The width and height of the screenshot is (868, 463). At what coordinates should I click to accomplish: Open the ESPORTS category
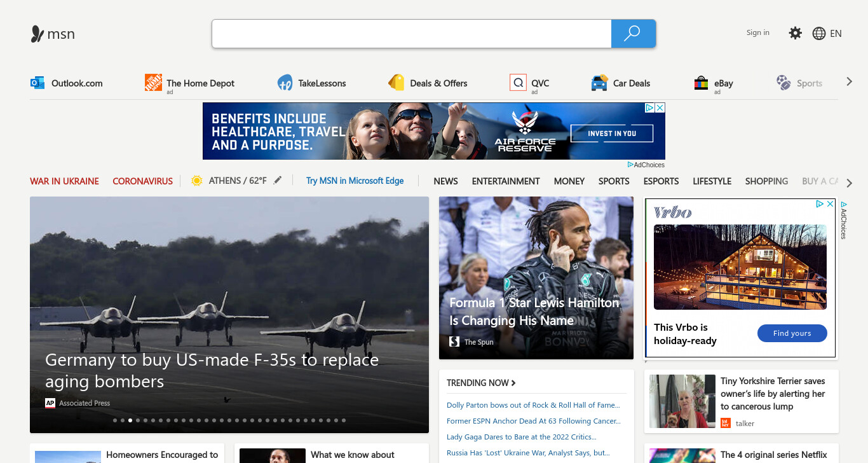(661, 181)
